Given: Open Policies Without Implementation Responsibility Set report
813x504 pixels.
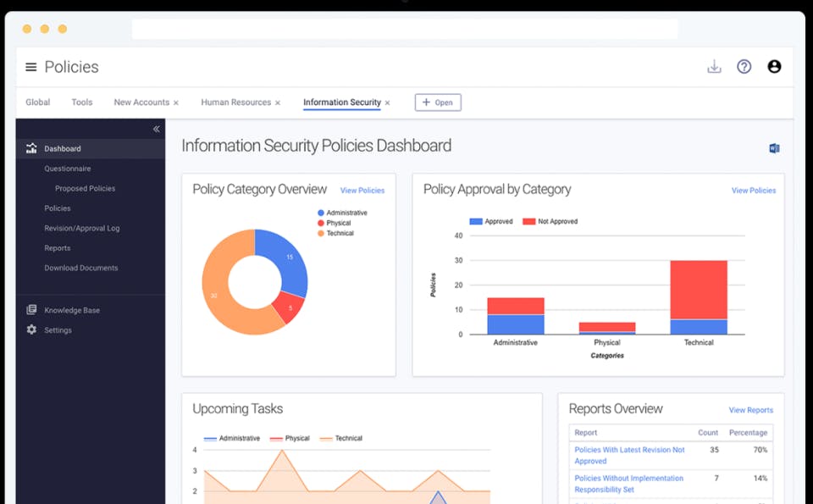Looking at the screenshot, I should coord(629,484).
